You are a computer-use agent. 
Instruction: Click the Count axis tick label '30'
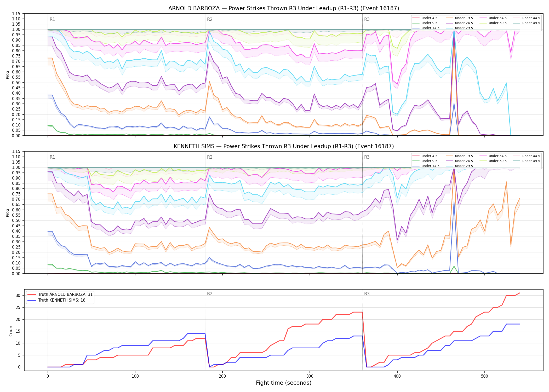click(18, 296)
